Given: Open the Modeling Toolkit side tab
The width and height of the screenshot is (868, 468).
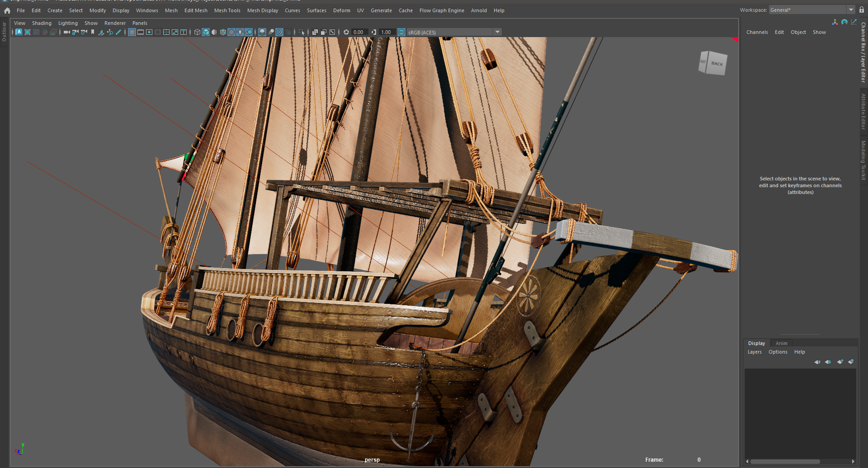Looking at the screenshot, I should click(863, 161).
